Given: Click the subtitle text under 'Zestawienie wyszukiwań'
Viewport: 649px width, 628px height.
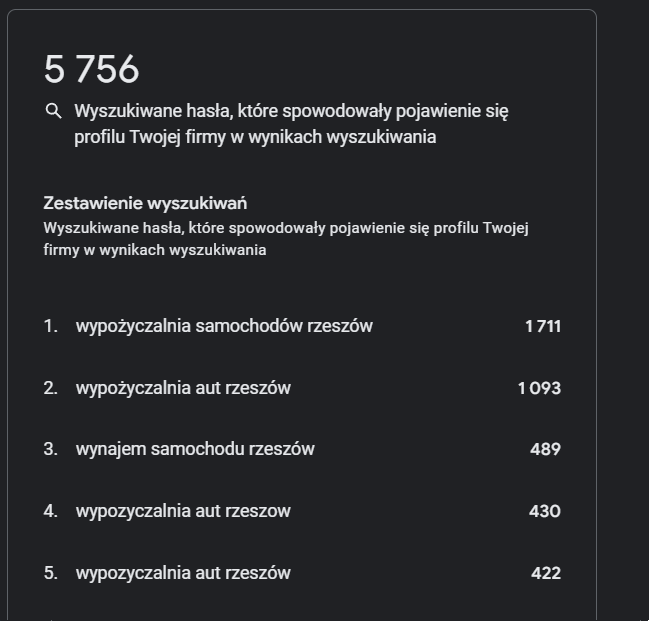Looking at the screenshot, I should point(285,238).
